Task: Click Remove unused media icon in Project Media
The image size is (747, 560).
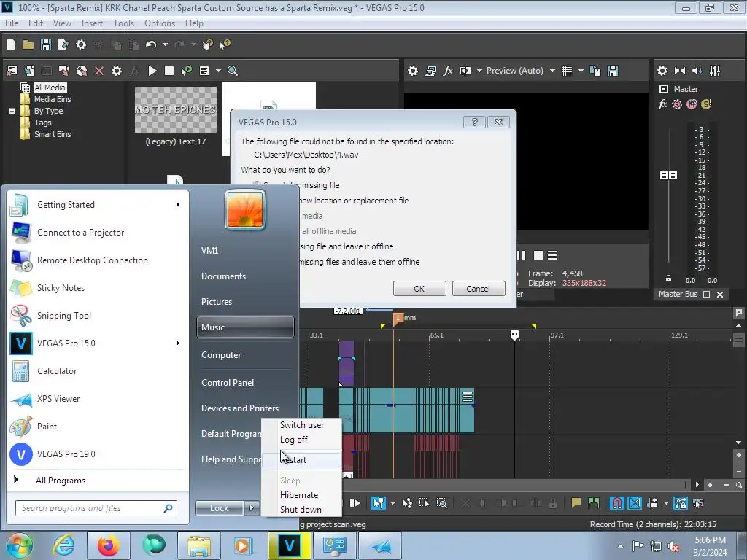Action: pos(12,71)
